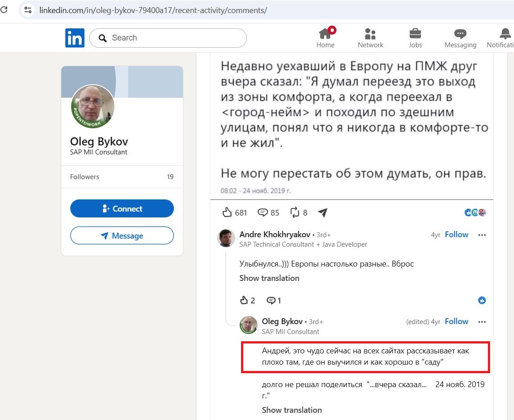Click Oleg's reply text starting 'Андрей, это чудо'
This screenshot has width=514, height=420.
click(x=365, y=357)
